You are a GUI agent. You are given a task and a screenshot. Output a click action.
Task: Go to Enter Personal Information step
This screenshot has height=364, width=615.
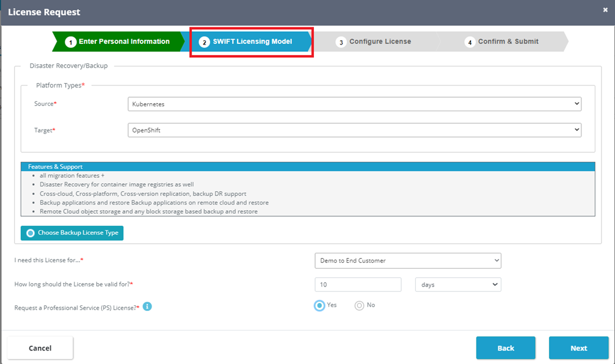119,42
